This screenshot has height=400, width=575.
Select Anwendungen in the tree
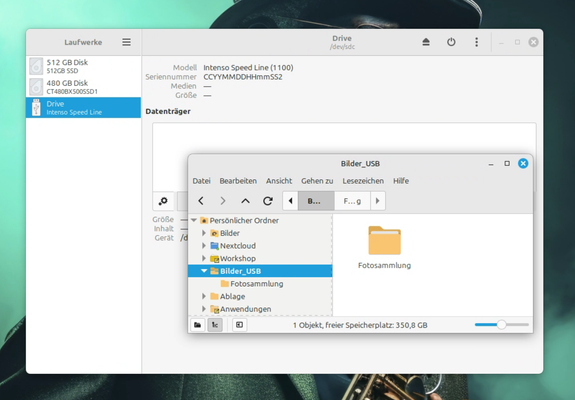246,309
